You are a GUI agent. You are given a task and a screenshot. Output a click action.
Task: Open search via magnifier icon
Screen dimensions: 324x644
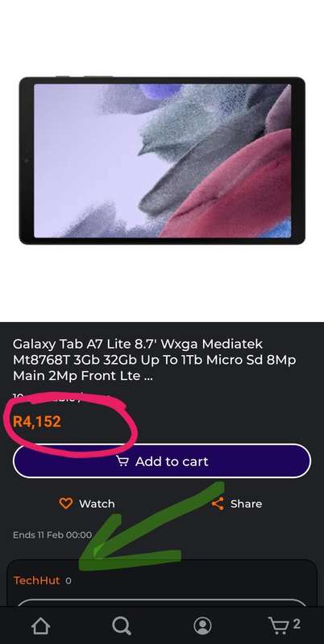(x=122, y=626)
